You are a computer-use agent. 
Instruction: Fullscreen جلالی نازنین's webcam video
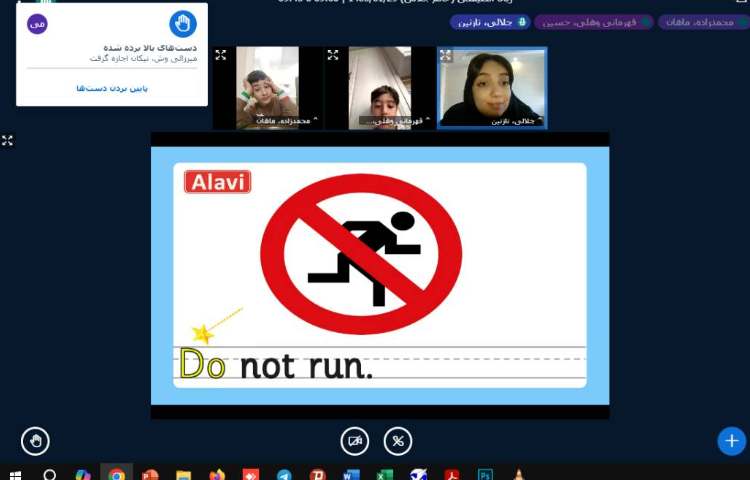point(445,55)
